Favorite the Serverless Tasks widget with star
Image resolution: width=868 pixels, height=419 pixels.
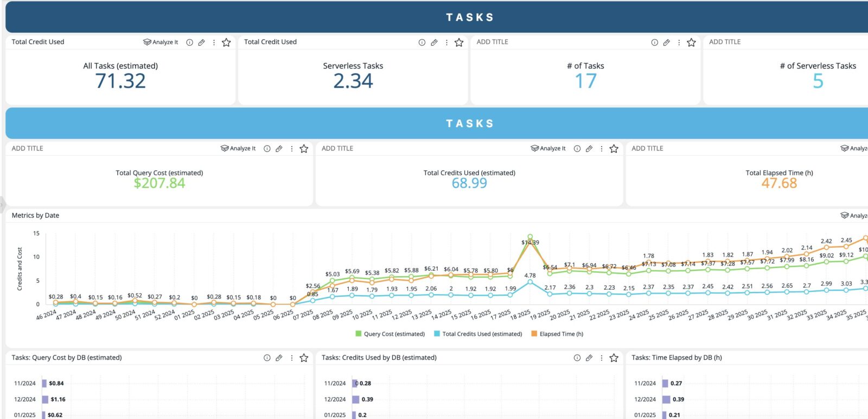459,42
